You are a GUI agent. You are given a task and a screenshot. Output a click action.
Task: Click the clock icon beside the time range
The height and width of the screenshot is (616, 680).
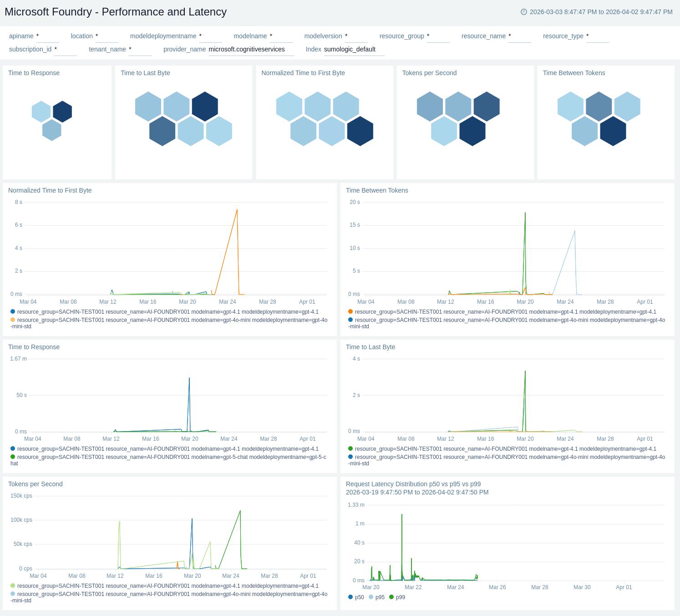(523, 12)
